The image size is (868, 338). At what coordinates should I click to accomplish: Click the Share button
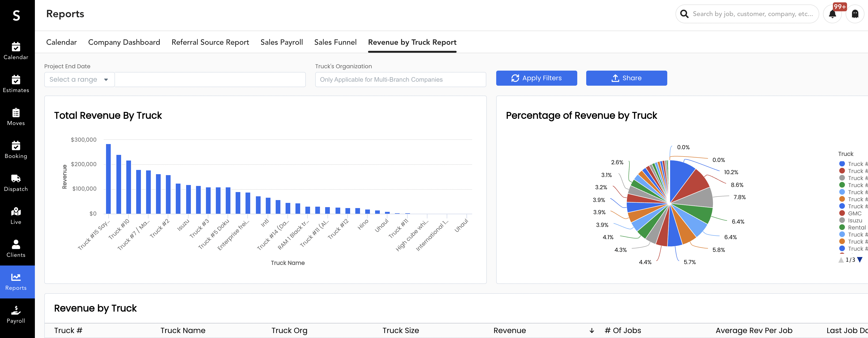pyautogui.click(x=626, y=78)
